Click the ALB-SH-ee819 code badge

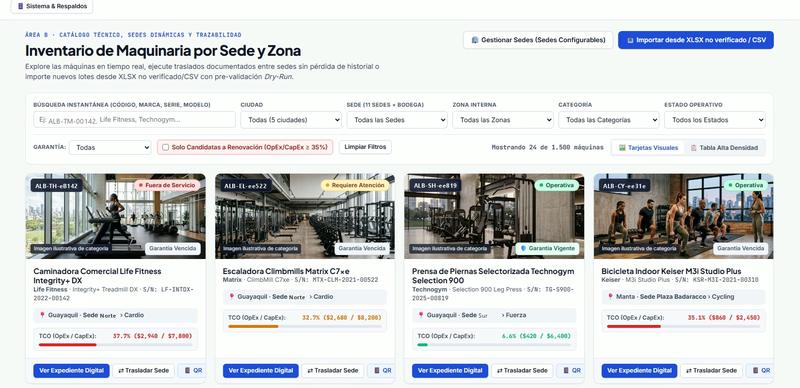(x=435, y=186)
